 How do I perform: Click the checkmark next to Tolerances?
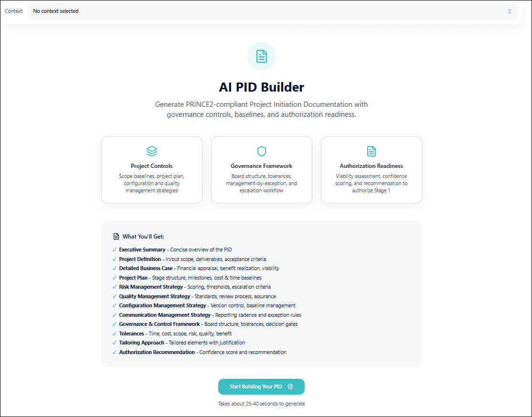tap(114, 334)
